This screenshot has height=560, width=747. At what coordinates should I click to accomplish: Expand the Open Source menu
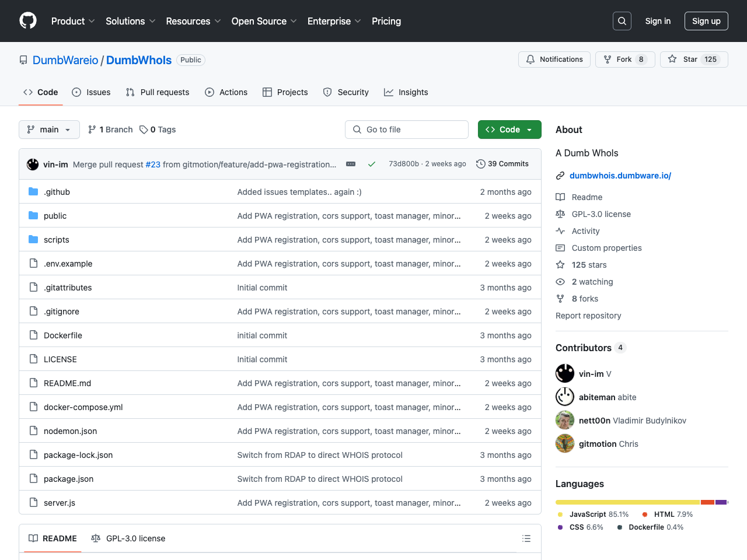point(264,21)
